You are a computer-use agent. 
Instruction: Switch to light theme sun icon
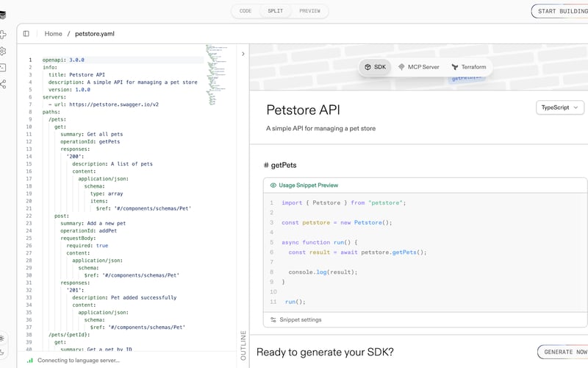(2, 339)
